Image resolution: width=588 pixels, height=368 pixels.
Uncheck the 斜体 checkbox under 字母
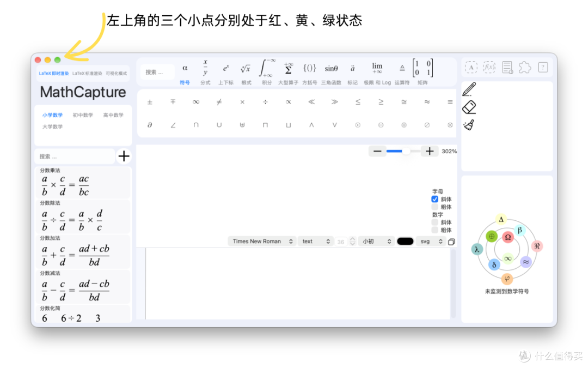[434, 199]
